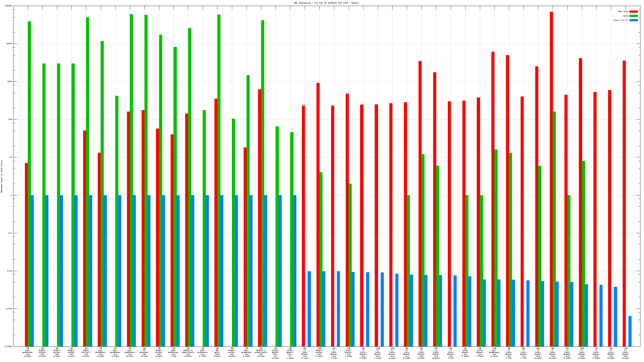Click the 100000 tick label on y-axis
Screen dimensions: 644x362
point(8,6)
